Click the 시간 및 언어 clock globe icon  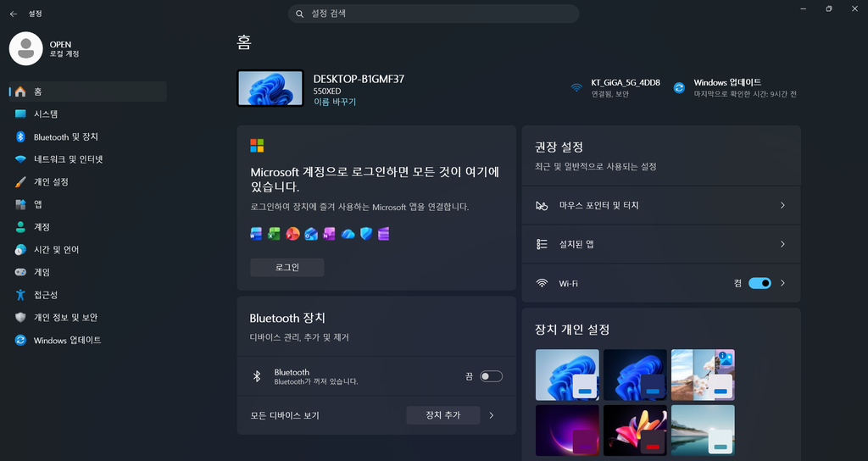(20, 250)
